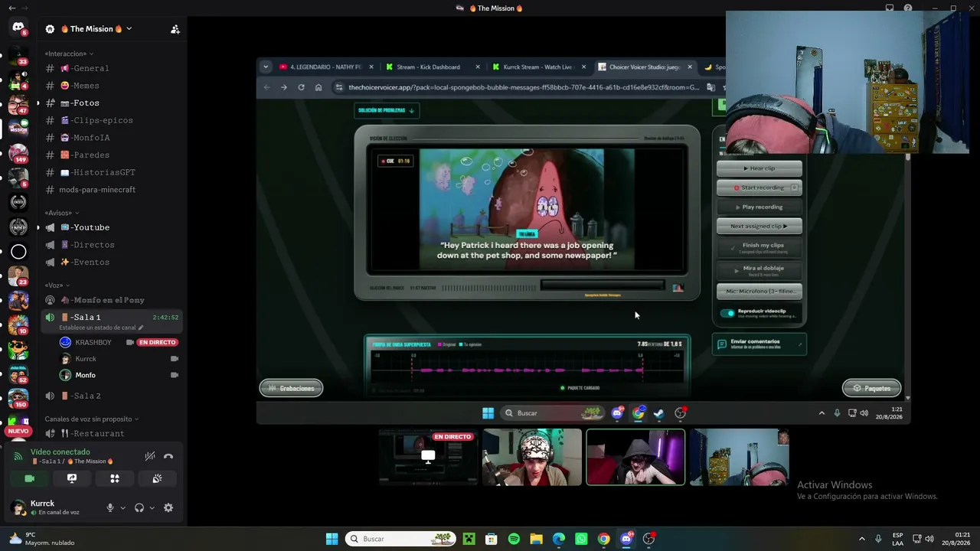Share your screen from the voice panel
The height and width of the screenshot is (551, 980).
coord(72,478)
